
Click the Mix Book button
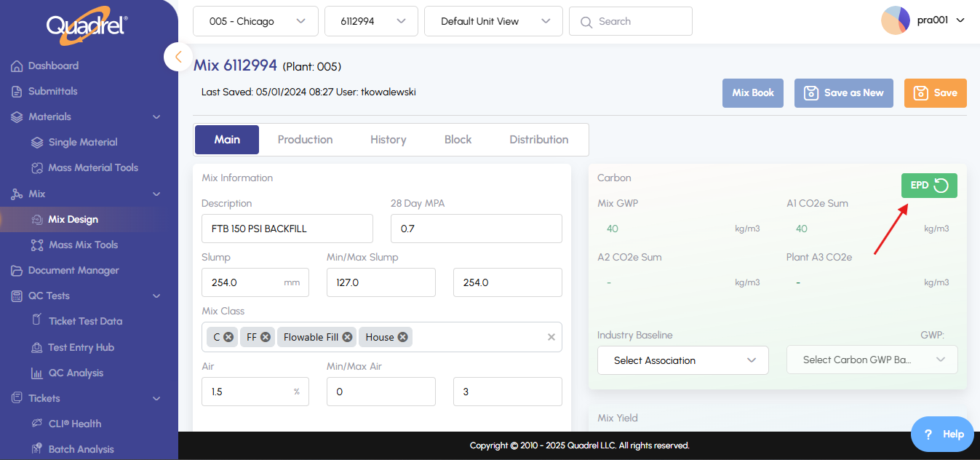tap(753, 93)
